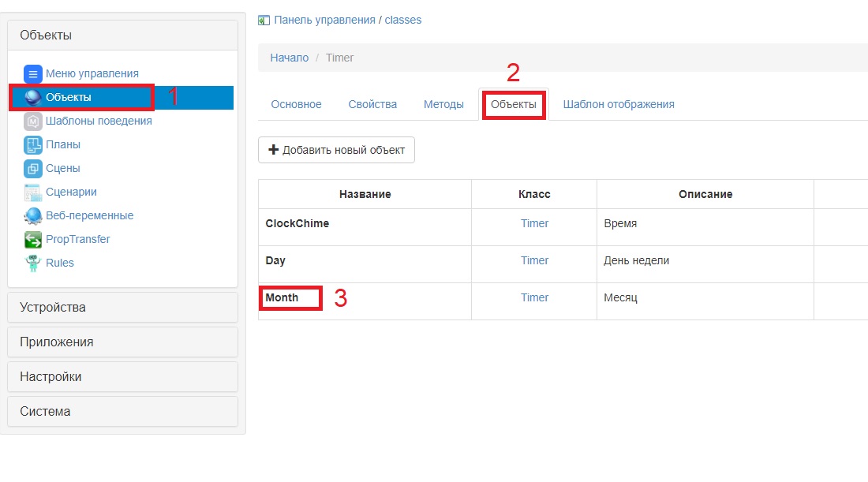Viewport: 868px width, 482px height.
Task: Click the Rules robot icon
Action: point(32,263)
